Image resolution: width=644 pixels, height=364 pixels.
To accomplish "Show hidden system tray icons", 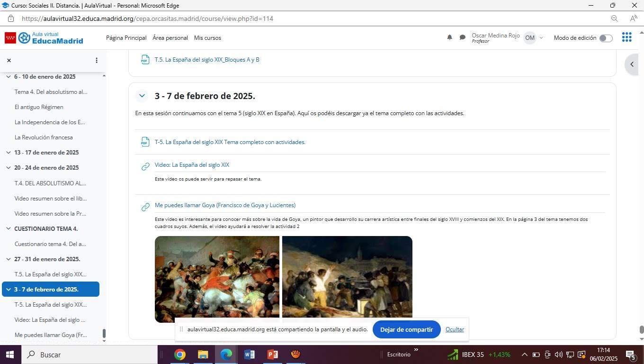I will [524, 355].
